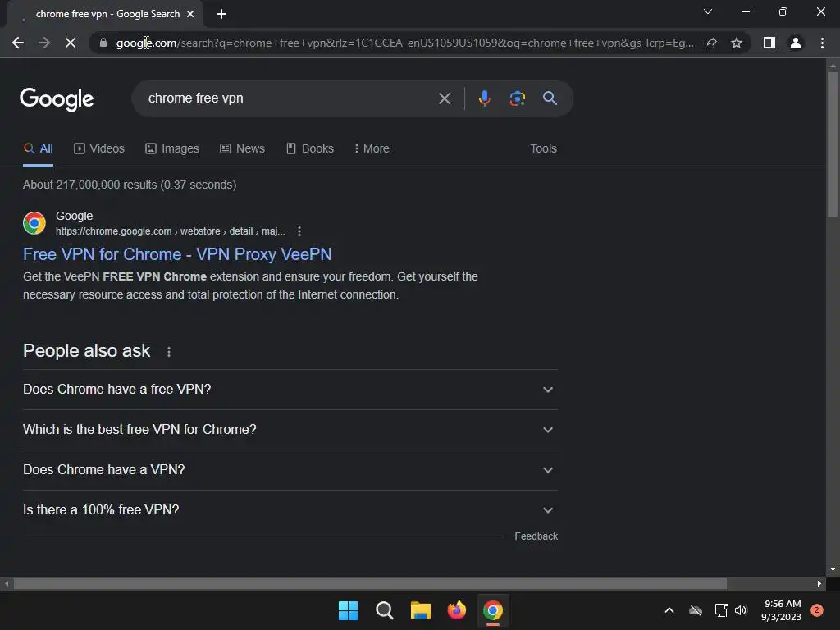Open the tab search dropdown

[x=708, y=11]
